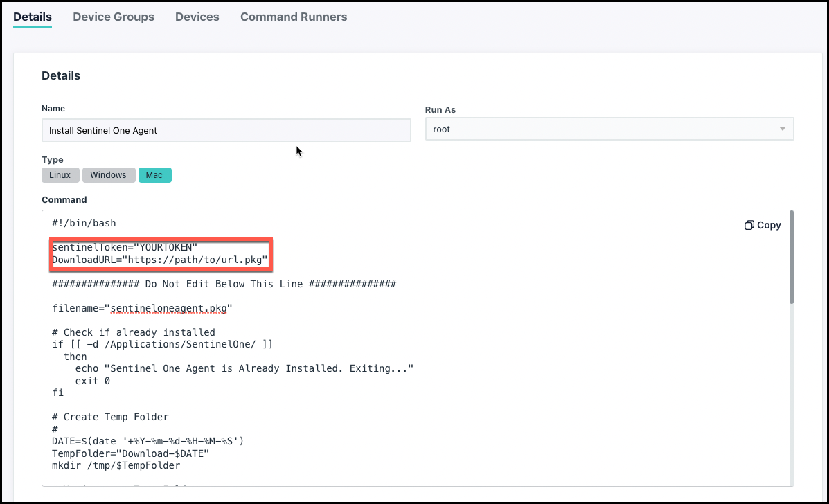This screenshot has width=829, height=504.
Task: Go to the Command Runners tab
Action: point(294,17)
